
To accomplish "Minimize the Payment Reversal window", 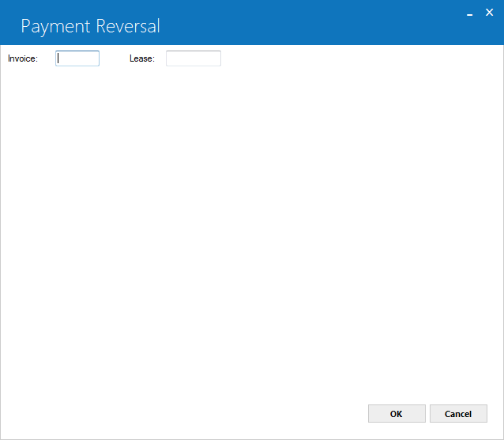I will click(x=469, y=13).
